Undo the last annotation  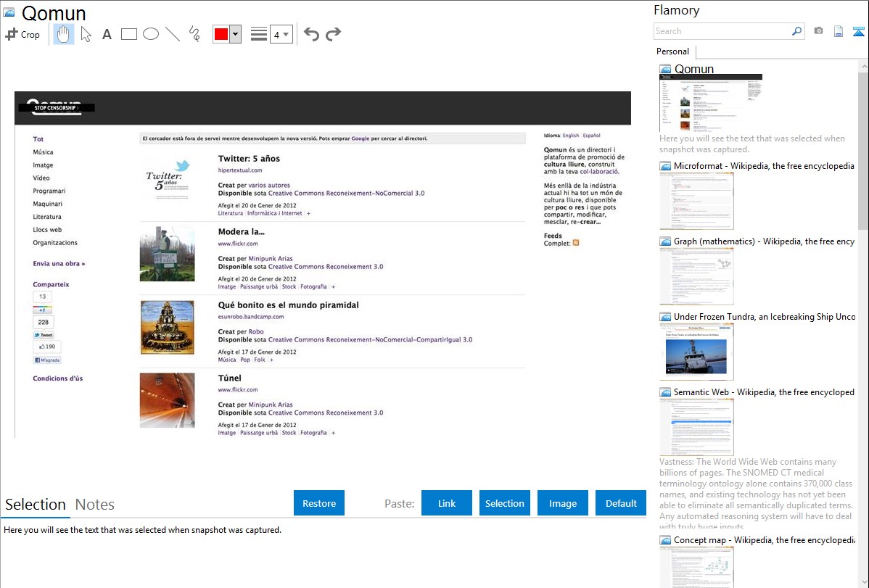[311, 34]
